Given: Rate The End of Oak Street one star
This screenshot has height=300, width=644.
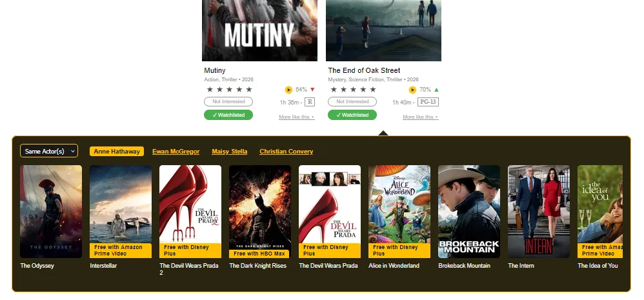Looking at the screenshot, I should coord(334,90).
